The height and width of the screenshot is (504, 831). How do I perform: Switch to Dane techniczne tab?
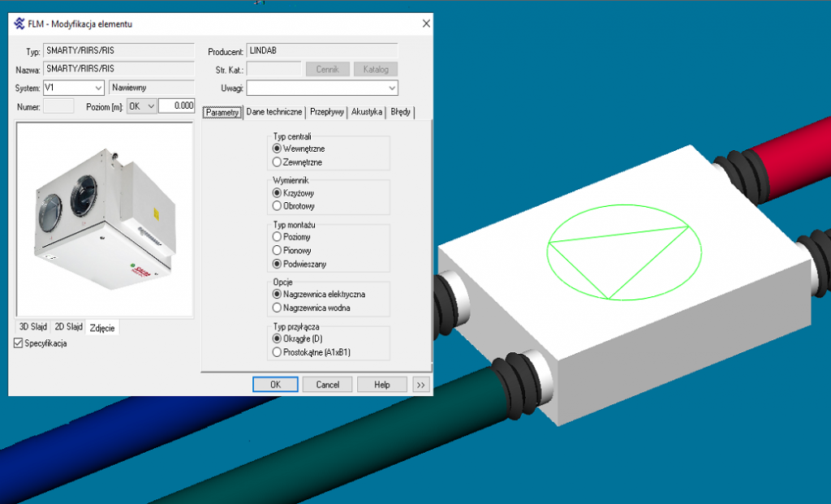coord(274,113)
